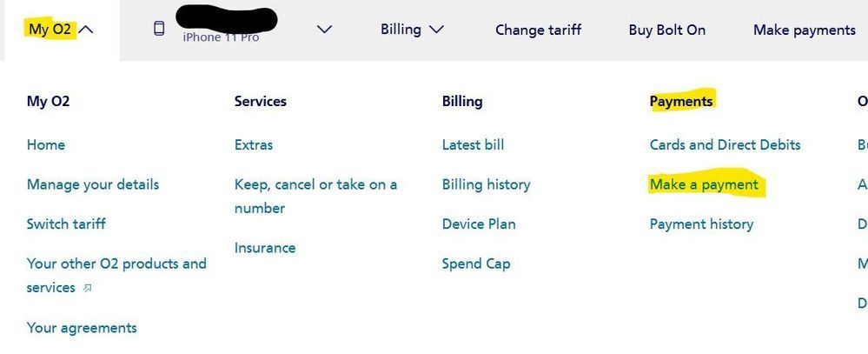Select the Switch tariff link
The width and height of the screenshot is (868, 354).
tap(66, 224)
